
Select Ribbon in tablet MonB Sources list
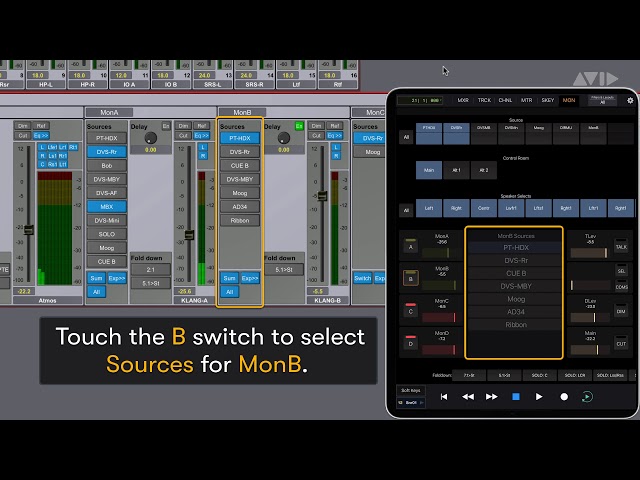(x=515, y=325)
